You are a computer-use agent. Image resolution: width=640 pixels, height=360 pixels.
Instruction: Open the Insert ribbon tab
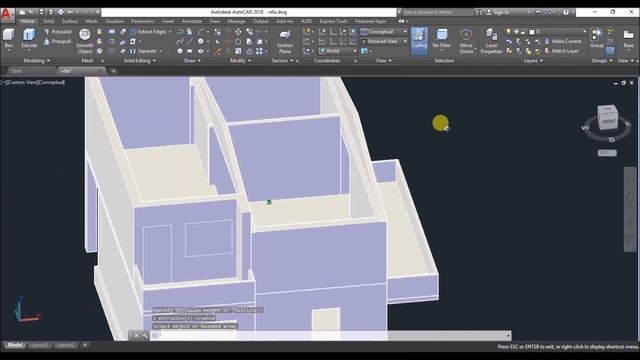coord(168,21)
